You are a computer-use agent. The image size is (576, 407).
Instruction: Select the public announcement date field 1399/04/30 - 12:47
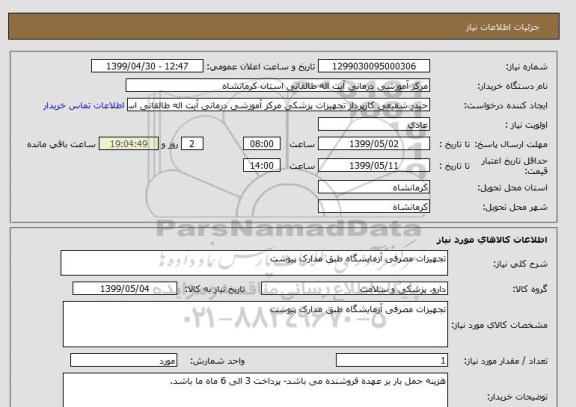[147, 66]
